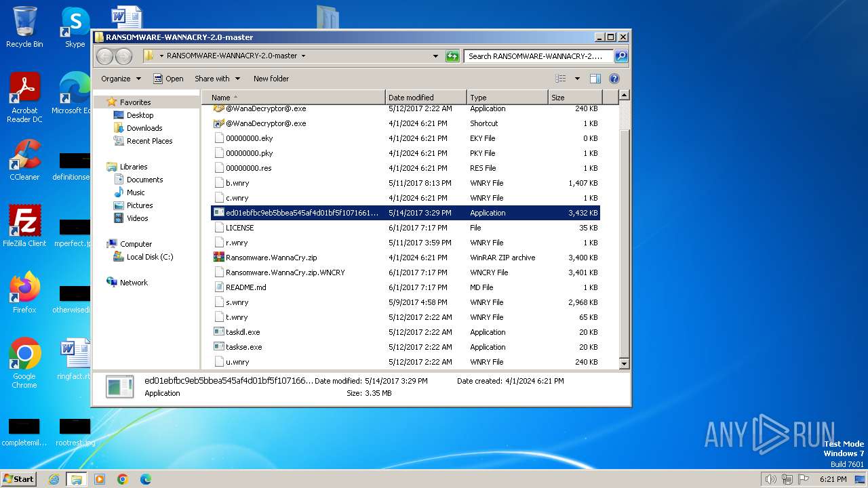
Task: Expand the RANSOMWARE-WANNACRY-2.0-master breadcrumb arrow
Action: point(303,56)
